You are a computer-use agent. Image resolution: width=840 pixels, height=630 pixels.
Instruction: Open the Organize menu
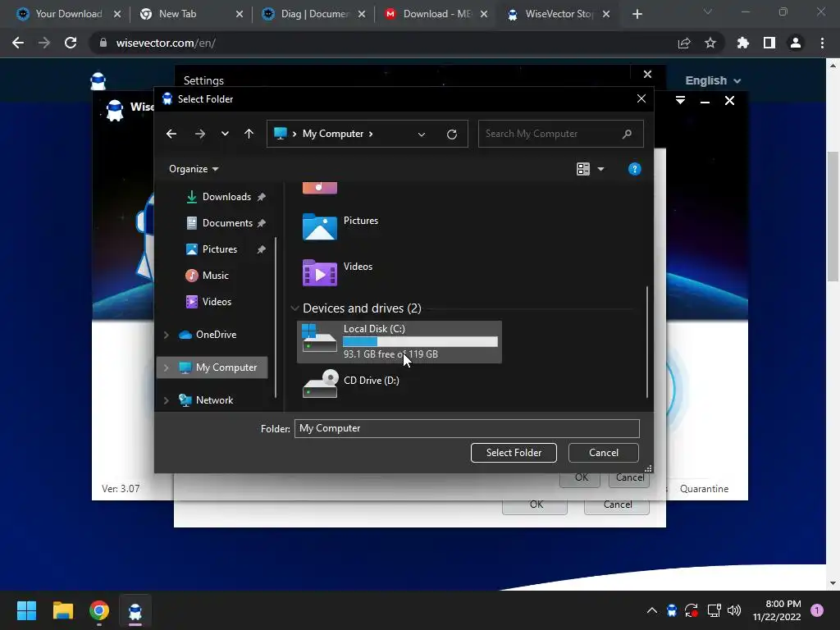click(x=194, y=169)
